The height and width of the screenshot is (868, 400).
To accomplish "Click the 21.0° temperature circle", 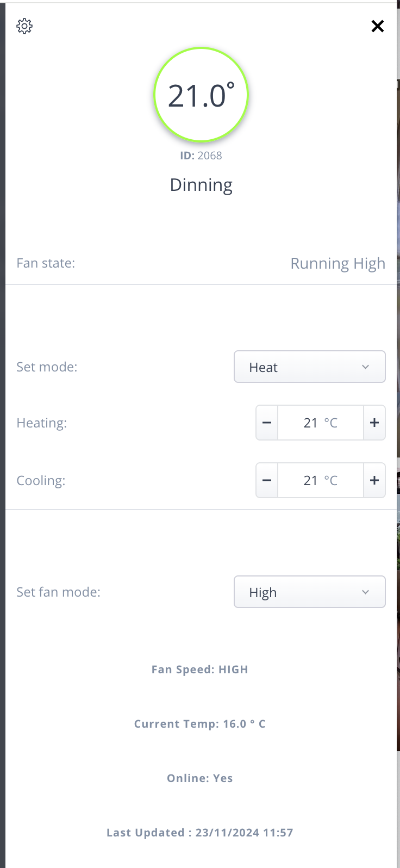I will click(201, 95).
